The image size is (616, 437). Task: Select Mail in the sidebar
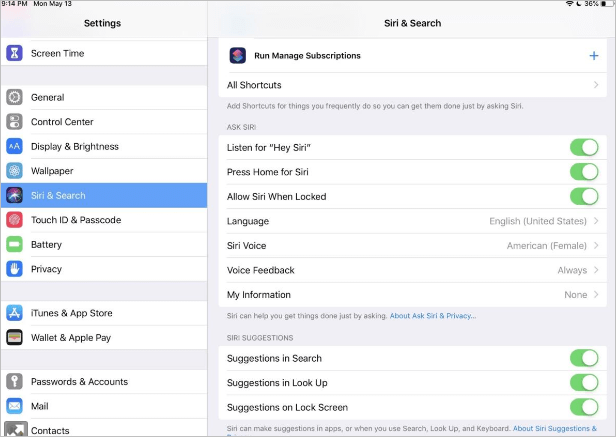click(x=104, y=406)
